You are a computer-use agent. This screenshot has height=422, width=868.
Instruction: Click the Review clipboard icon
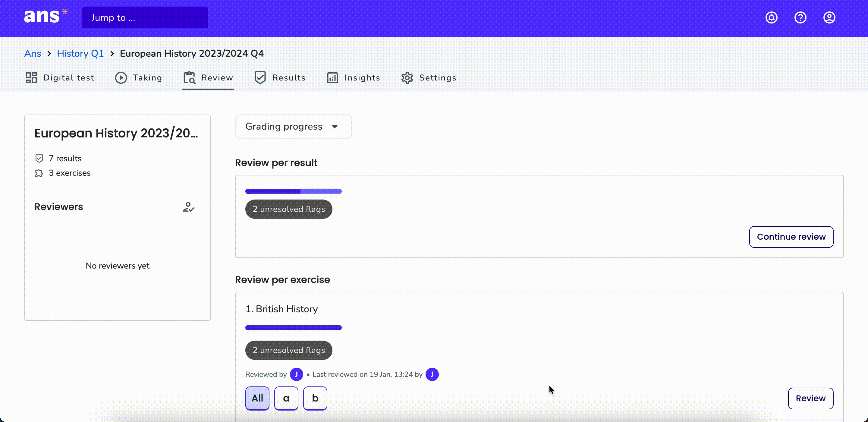point(189,77)
